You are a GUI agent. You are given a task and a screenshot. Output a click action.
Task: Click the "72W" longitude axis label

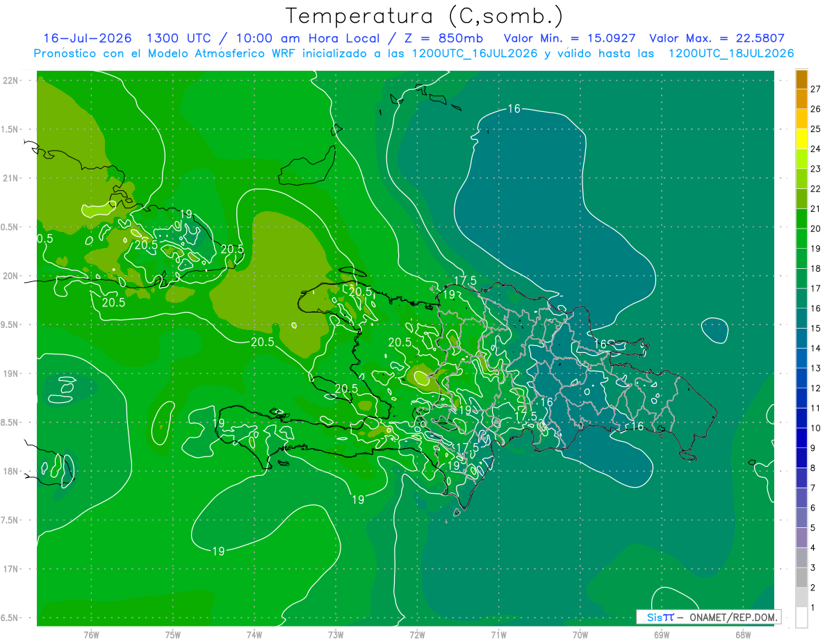[417, 635]
